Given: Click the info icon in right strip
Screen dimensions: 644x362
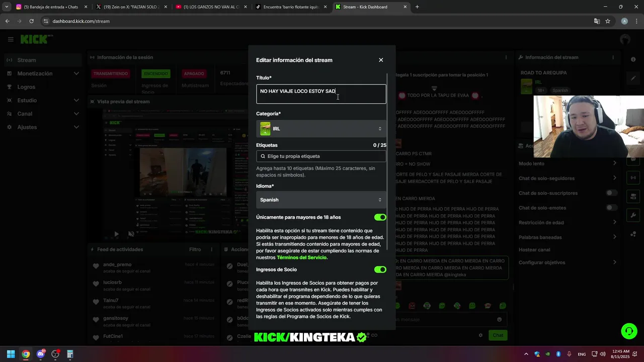Looking at the screenshot, I should point(633,59).
